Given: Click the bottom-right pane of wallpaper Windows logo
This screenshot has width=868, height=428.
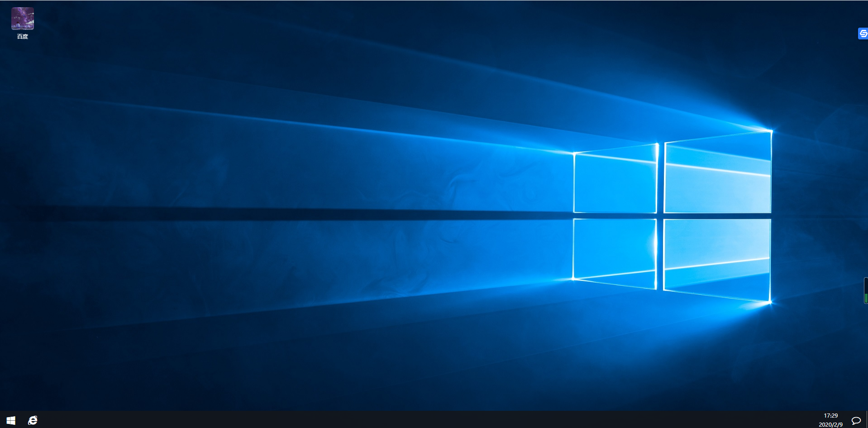Looking at the screenshot, I should [x=717, y=258].
